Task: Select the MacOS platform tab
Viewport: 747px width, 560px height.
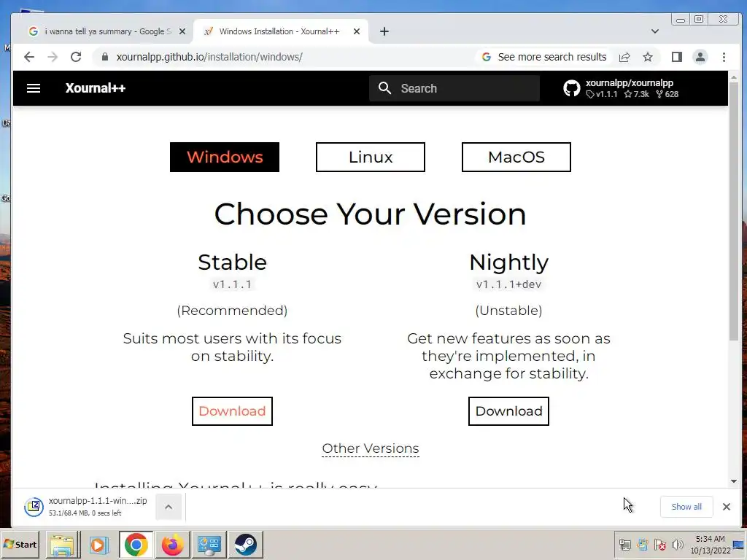Action: click(x=516, y=157)
